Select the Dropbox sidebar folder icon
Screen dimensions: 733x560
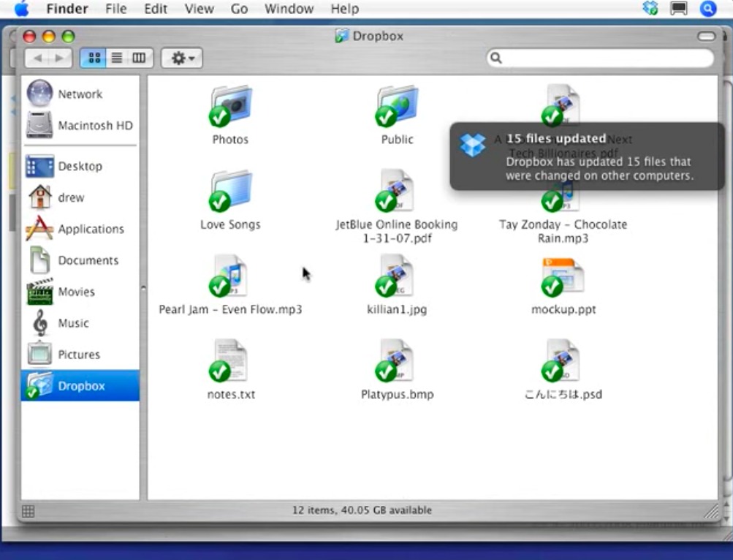point(39,385)
